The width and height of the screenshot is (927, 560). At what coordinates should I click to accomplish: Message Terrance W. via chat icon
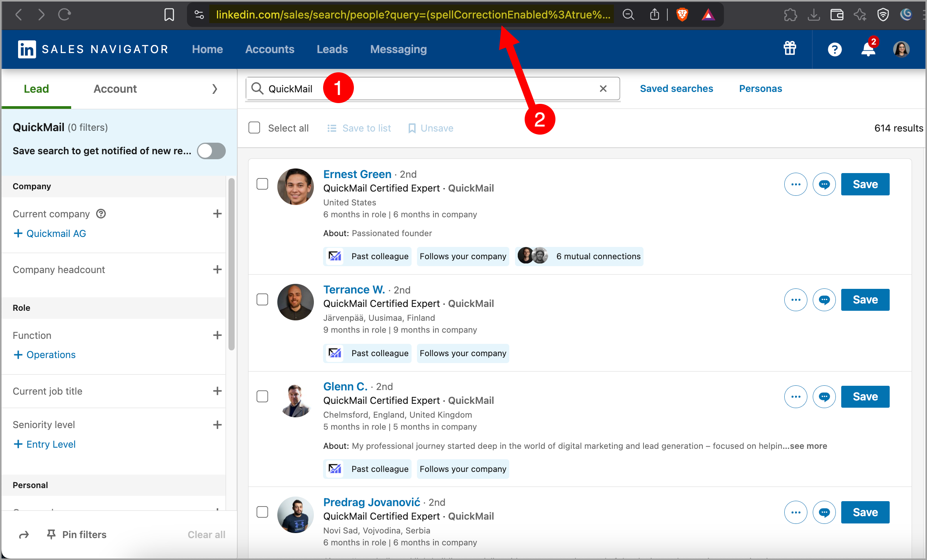pyautogui.click(x=824, y=300)
